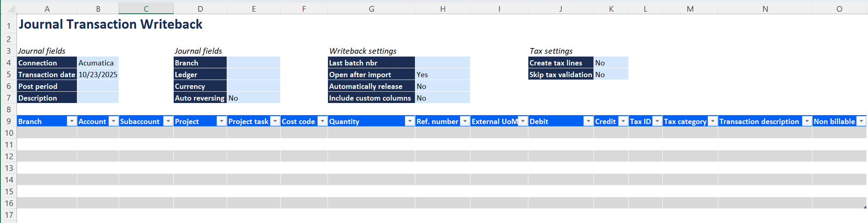Image resolution: width=868 pixels, height=223 pixels.
Task: Open the Tax ID filter arrow
Action: pos(657,121)
